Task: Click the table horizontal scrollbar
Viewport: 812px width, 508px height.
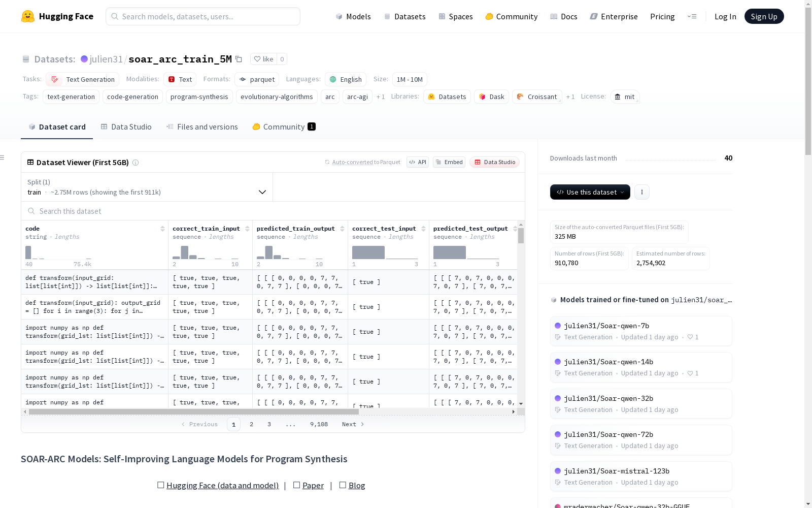Action: coord(194,411)
